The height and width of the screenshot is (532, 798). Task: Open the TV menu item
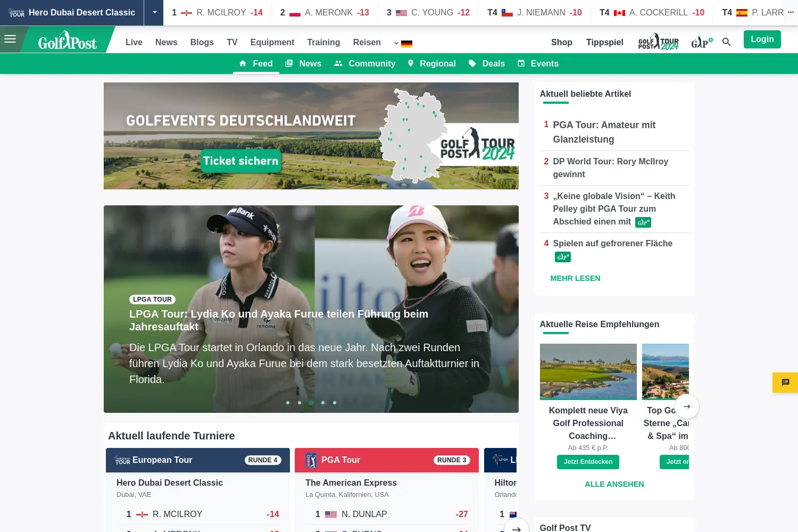[x=232, y=42]
